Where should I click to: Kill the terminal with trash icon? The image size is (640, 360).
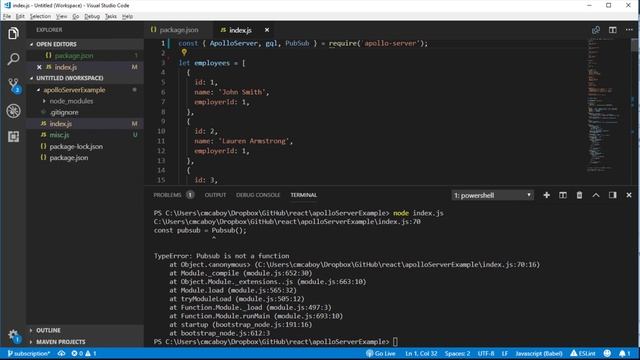[x=579, y=195]
